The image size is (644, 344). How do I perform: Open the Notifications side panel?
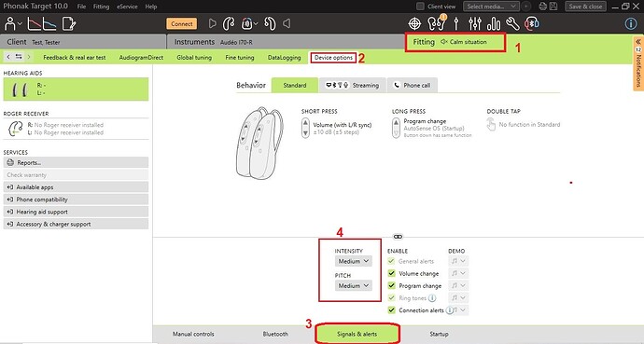(x=638, y=63)
